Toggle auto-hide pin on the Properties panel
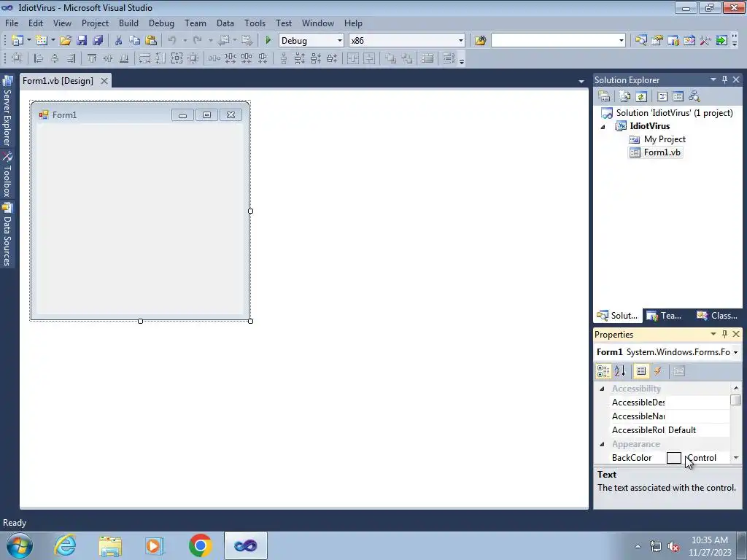 724,334
